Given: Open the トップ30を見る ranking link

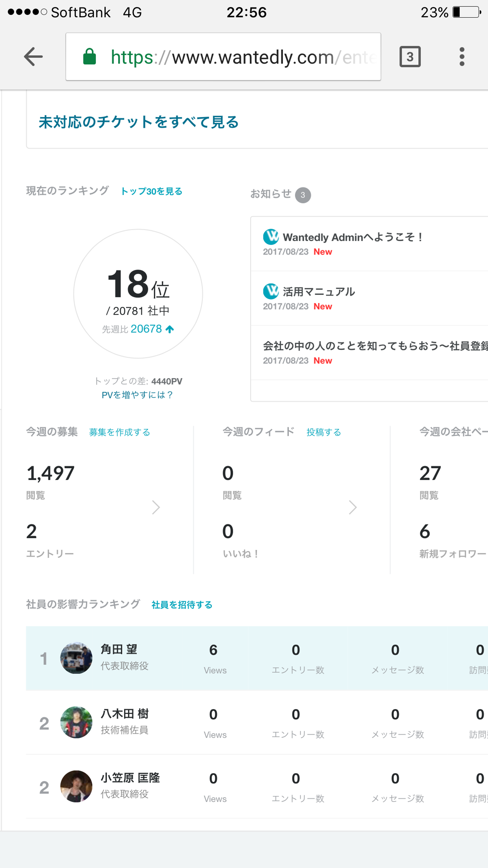Looking at the screenshot, I should click(151, 192).
